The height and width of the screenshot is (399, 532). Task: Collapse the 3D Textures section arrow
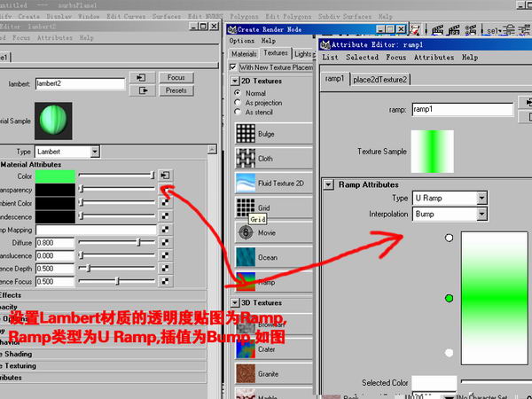tap(235, 302)
